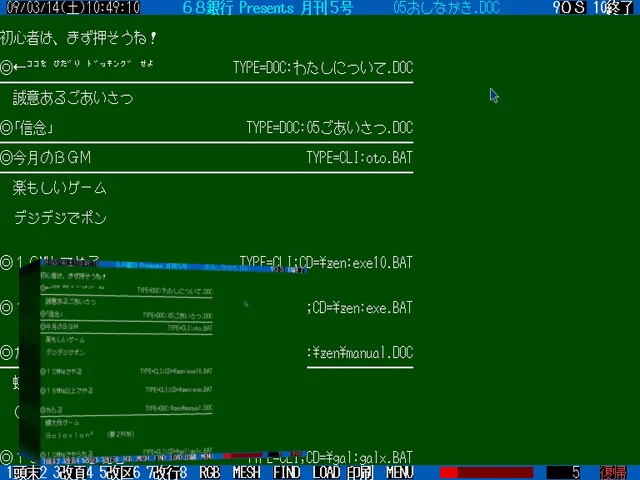This screenshot has width=640, height=480.
Task: Open the LOAD function
Action: (x=327, y=473)
